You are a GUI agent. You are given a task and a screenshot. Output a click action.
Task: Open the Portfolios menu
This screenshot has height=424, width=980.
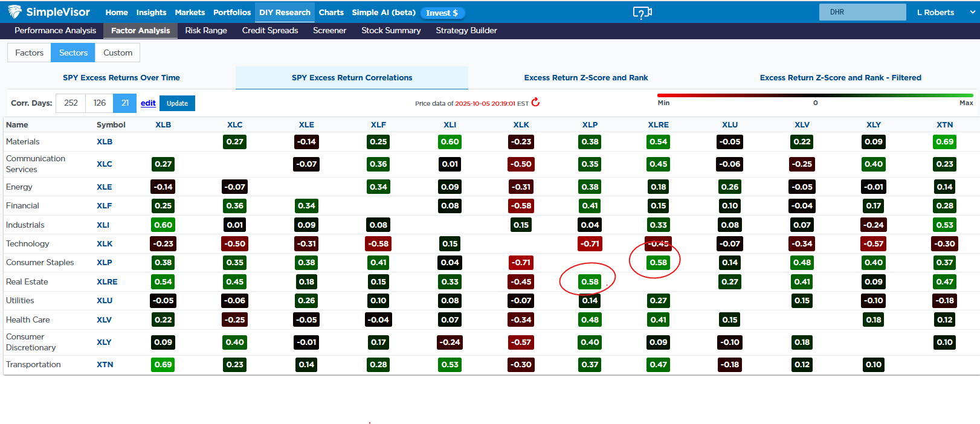tap(232, 12)
